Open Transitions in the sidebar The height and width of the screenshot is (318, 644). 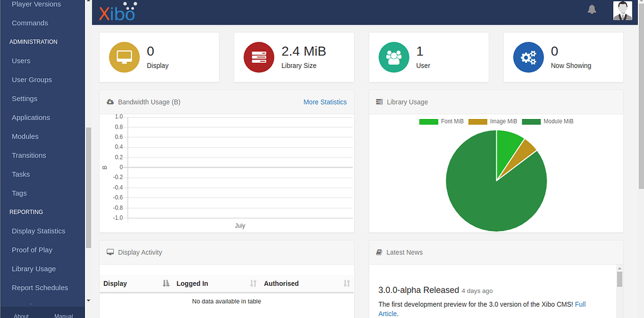click(29, 156)
